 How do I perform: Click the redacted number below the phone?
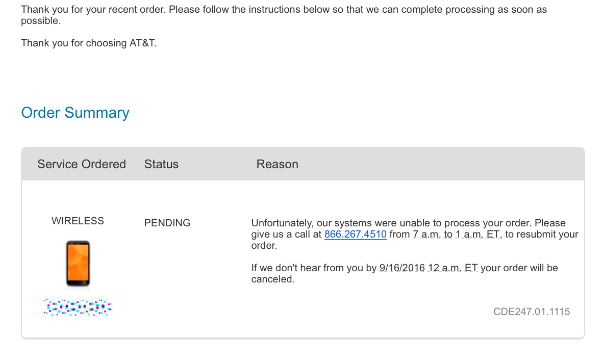pyautogui.click(x=78, y=307)
